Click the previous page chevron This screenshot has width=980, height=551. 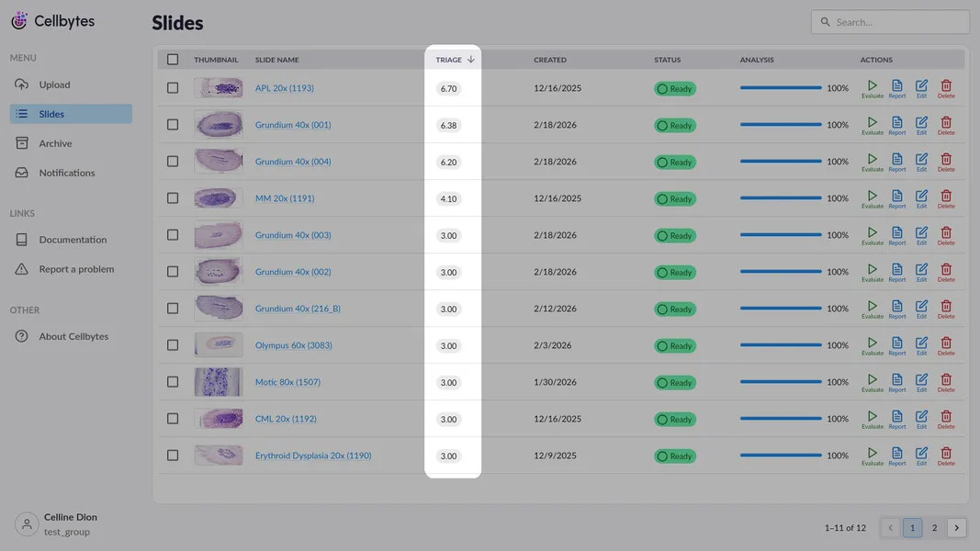coord(890,528)
